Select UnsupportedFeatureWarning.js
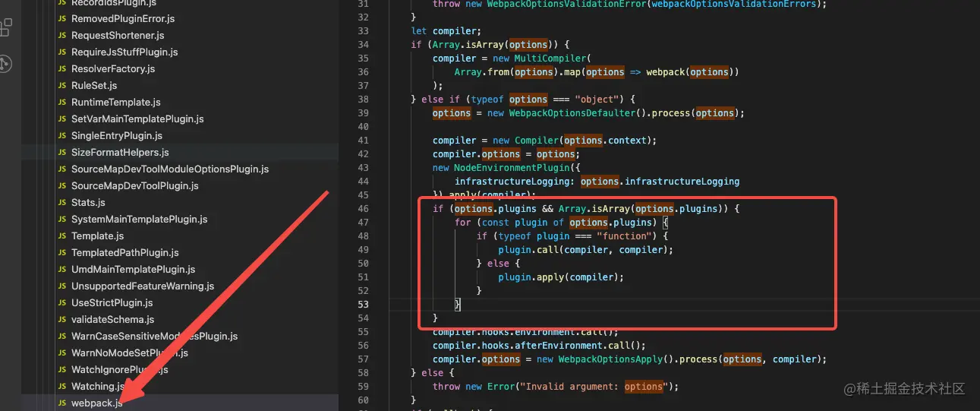Viewport: 980px width, 411px height. 143,286
